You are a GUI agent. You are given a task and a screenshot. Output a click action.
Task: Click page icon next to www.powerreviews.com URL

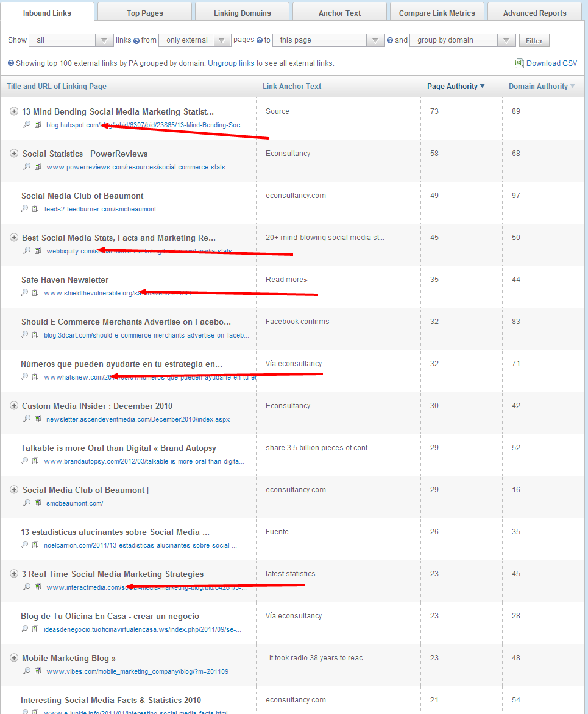[38, 167]
